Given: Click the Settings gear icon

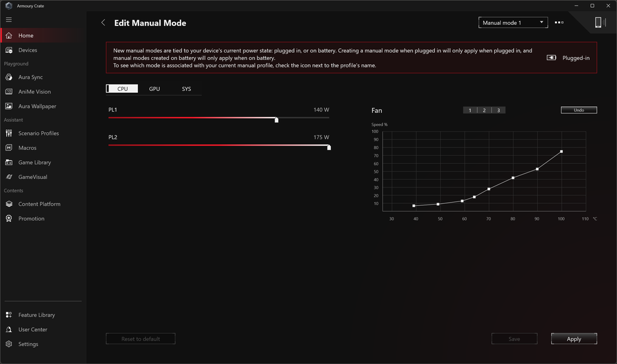Looking at the screenshot, I should (9, 344).
